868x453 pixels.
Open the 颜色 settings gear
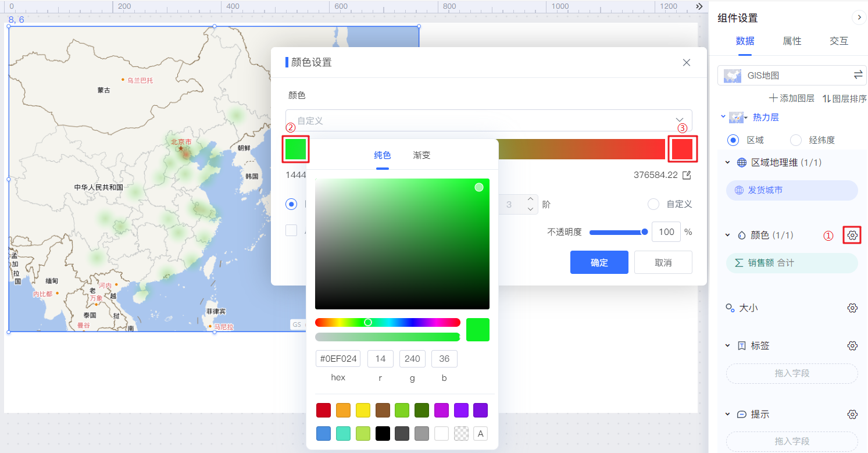pos(852,235)
